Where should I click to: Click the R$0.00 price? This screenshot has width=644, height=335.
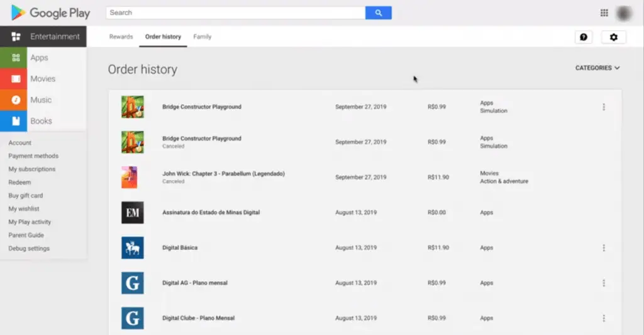[x=436, y=212]
